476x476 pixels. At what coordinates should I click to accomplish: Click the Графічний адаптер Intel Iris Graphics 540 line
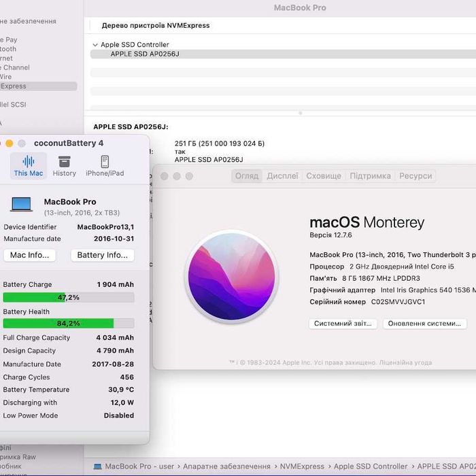[392, 290]
